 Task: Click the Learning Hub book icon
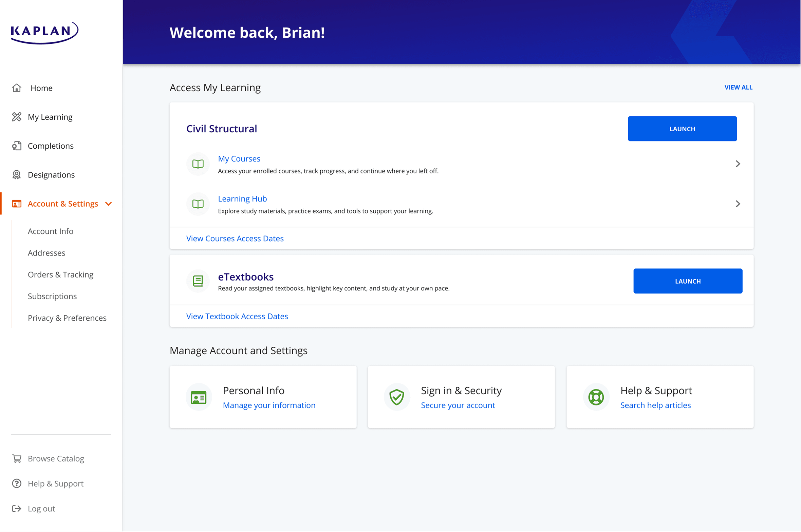[x=198, y=204]
